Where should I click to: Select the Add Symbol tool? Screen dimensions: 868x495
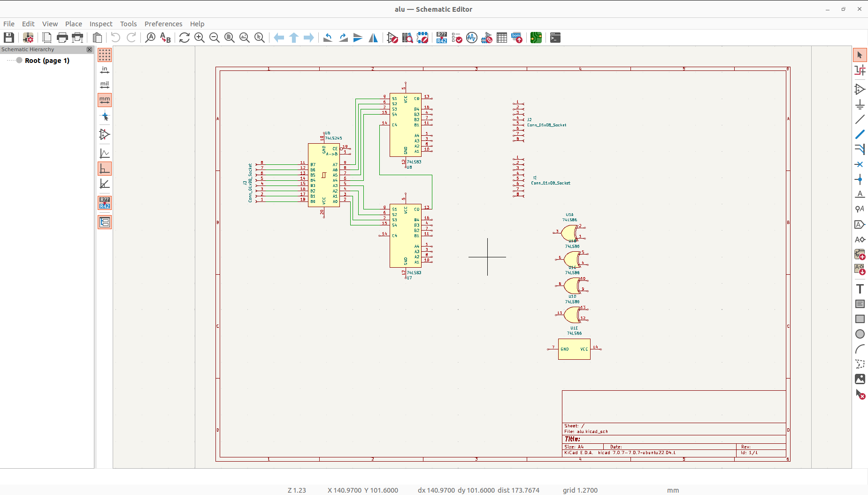860,89
